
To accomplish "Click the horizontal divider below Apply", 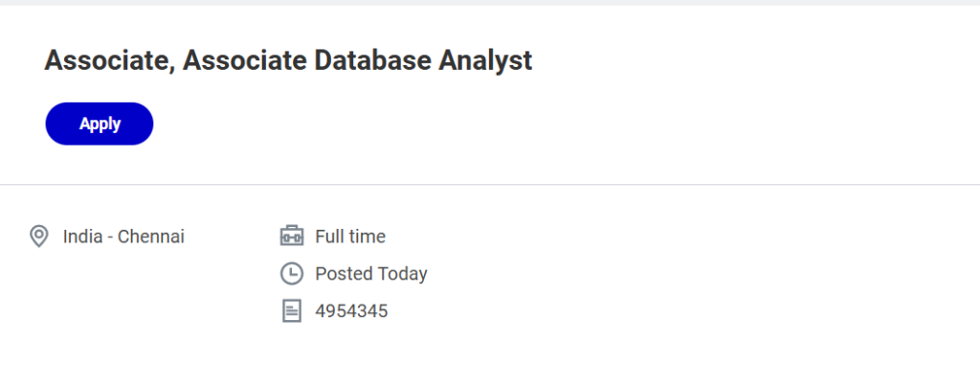I will pyautogui.click(x=490, y=184).
